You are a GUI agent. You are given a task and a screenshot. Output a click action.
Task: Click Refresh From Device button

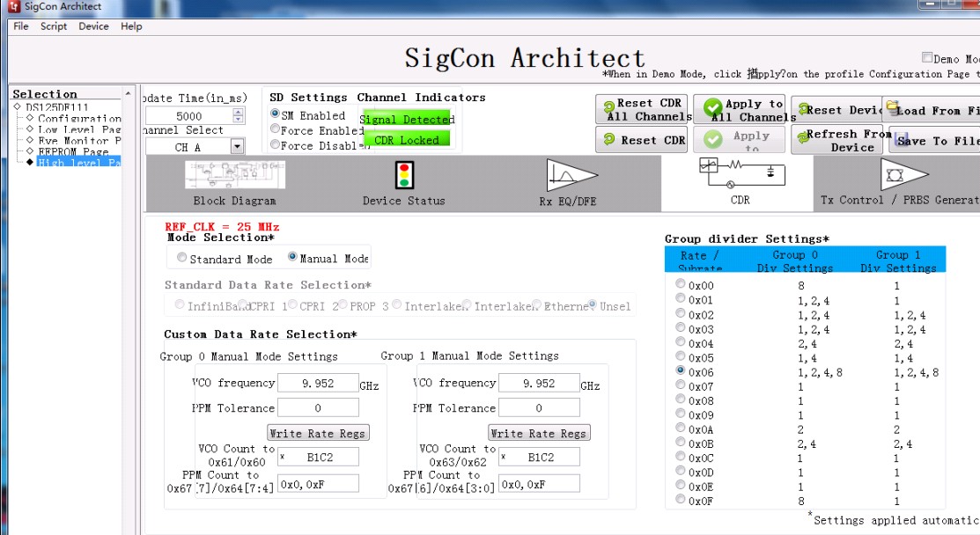(836, 140)
